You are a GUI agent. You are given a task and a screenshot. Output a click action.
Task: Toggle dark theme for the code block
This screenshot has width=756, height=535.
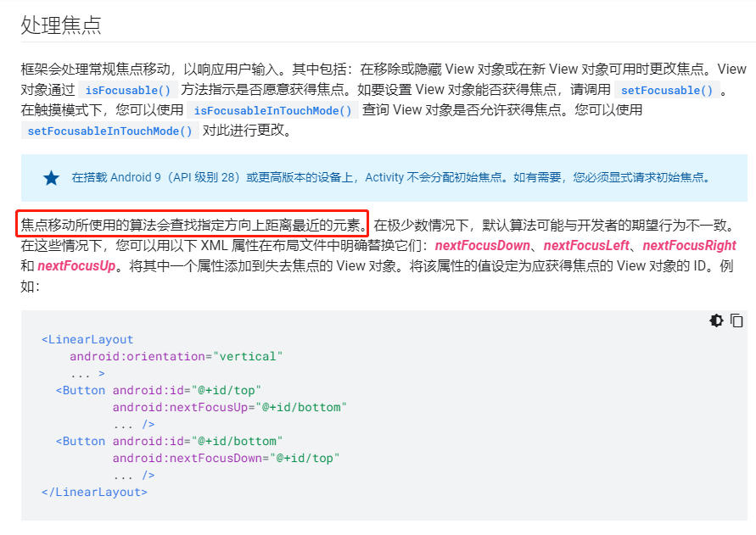tap(716, 320)
